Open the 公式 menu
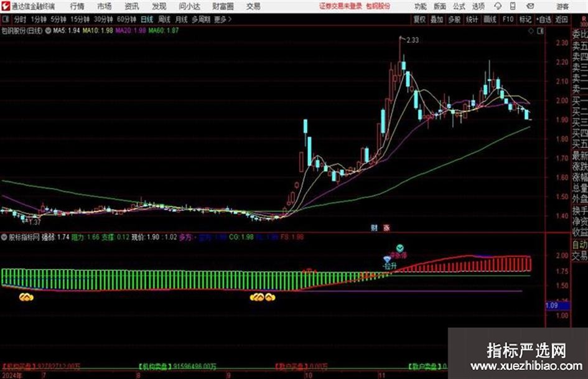Image resolution: width=588 pixels, height=379 pixels. coord(459,6)
